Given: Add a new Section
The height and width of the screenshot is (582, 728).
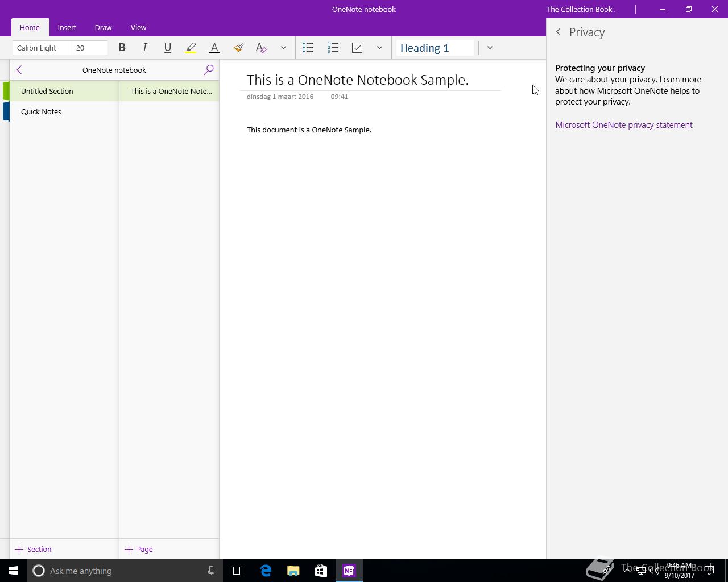Looking at the screenshot, I should coord(33,549).
